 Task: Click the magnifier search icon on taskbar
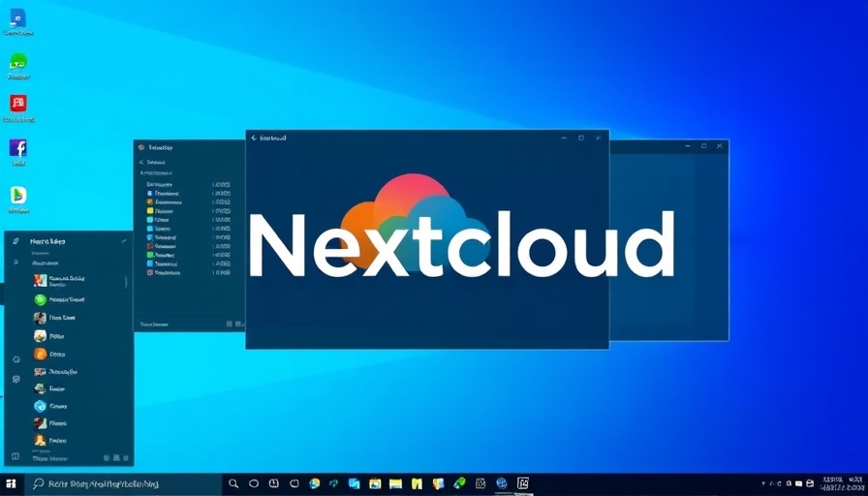[233, 483]
